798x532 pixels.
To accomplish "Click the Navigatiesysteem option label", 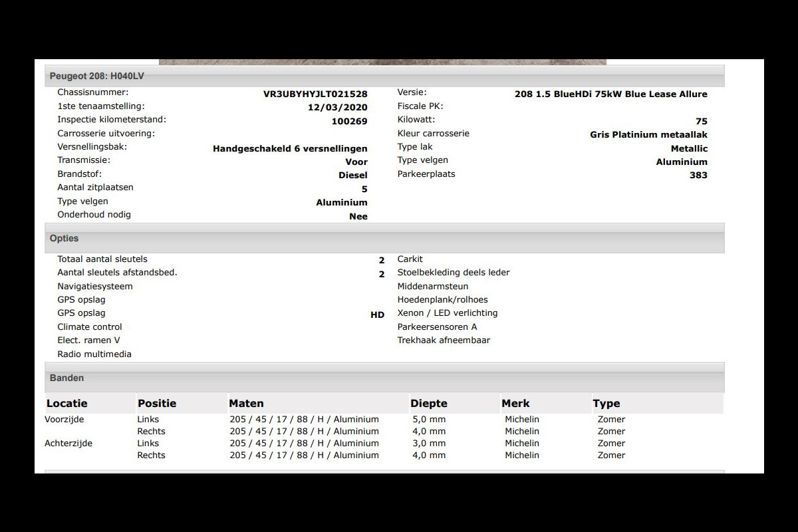I will (95, 287).
